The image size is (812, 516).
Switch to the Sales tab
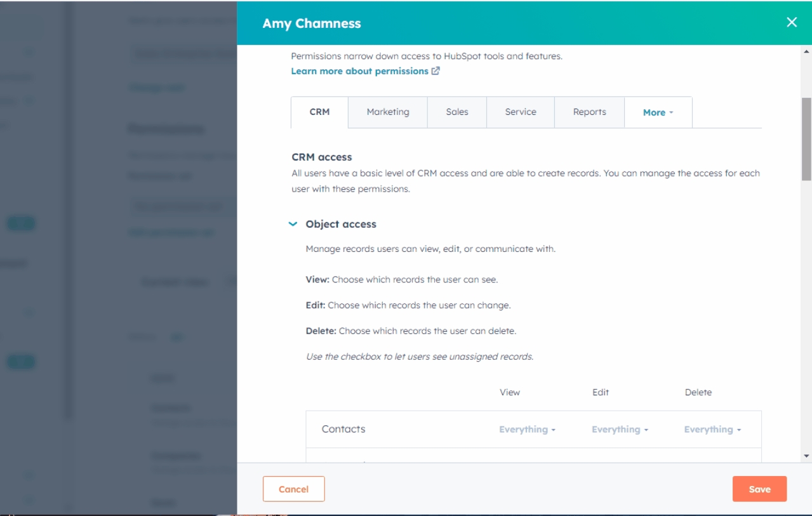(456, 112)
